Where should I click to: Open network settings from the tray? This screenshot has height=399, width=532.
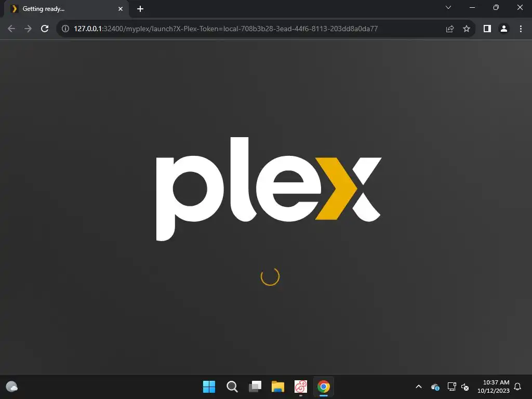click(451, 387)
